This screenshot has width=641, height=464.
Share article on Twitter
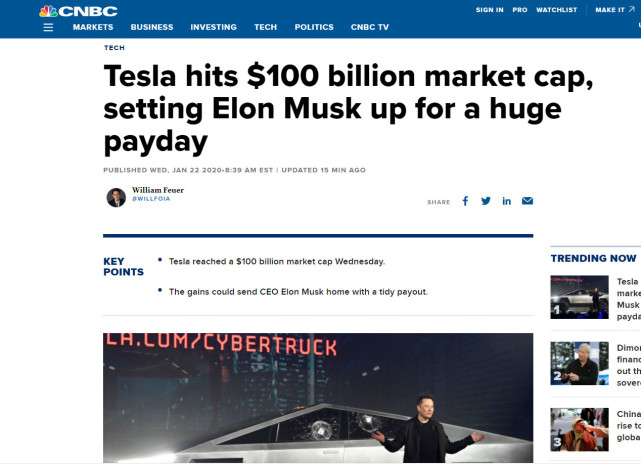pos(486,201)
